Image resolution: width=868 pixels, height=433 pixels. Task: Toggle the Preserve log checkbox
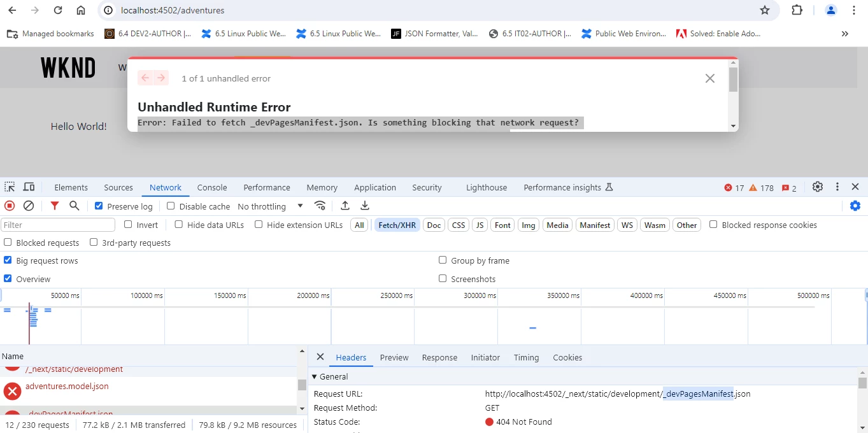pos(99,206)
